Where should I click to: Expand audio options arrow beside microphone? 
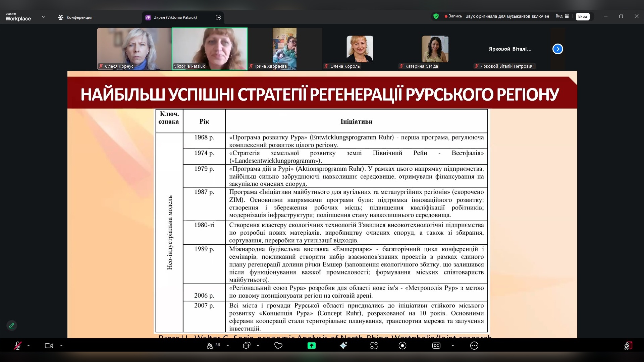coord(29,346)
